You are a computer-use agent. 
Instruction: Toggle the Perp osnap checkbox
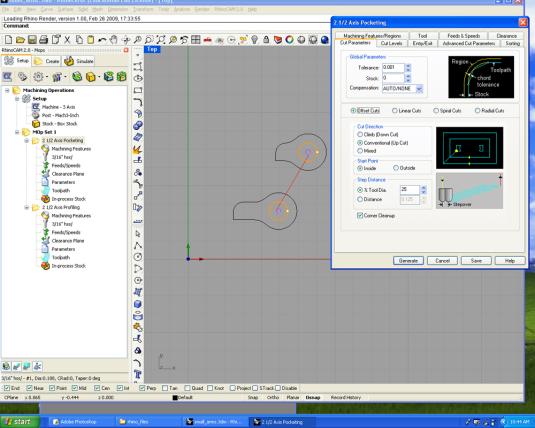[142, 388]
